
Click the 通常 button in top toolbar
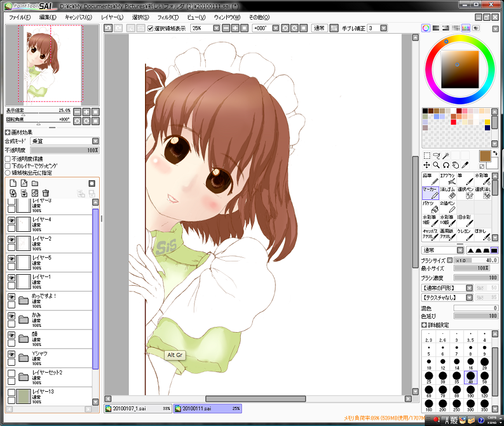(319, 28)
